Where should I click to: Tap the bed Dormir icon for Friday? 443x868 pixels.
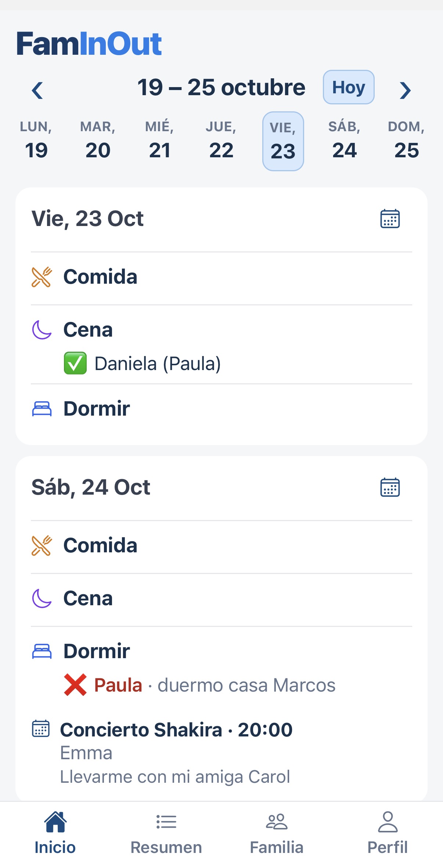[42, 409]
